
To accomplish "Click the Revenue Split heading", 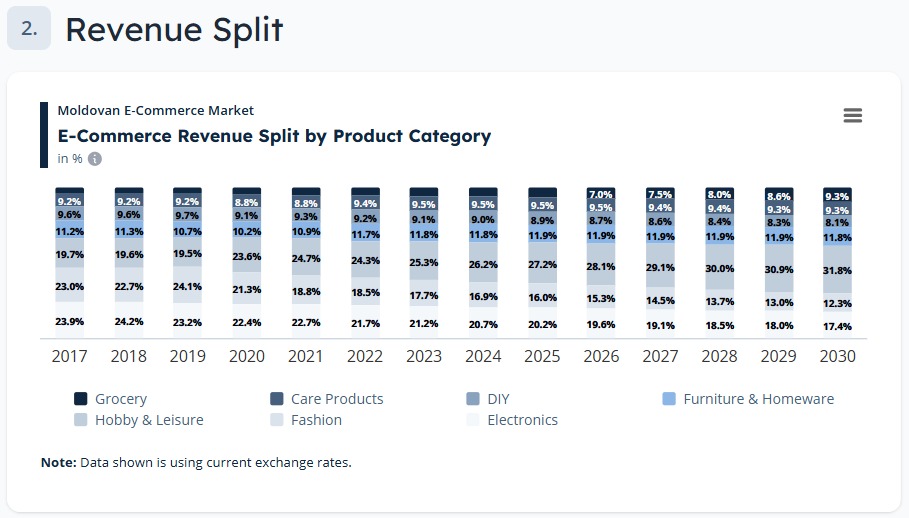I will coord(174,30).
